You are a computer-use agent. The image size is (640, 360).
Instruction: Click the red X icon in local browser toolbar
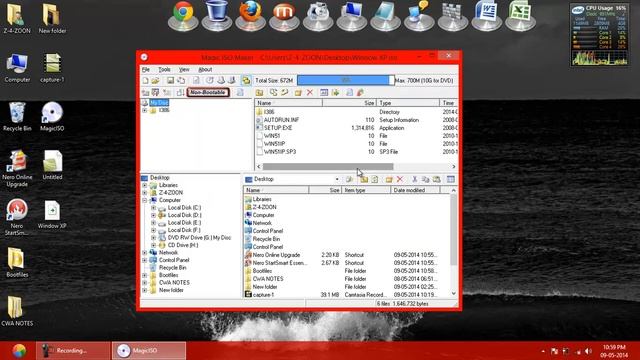400,179
